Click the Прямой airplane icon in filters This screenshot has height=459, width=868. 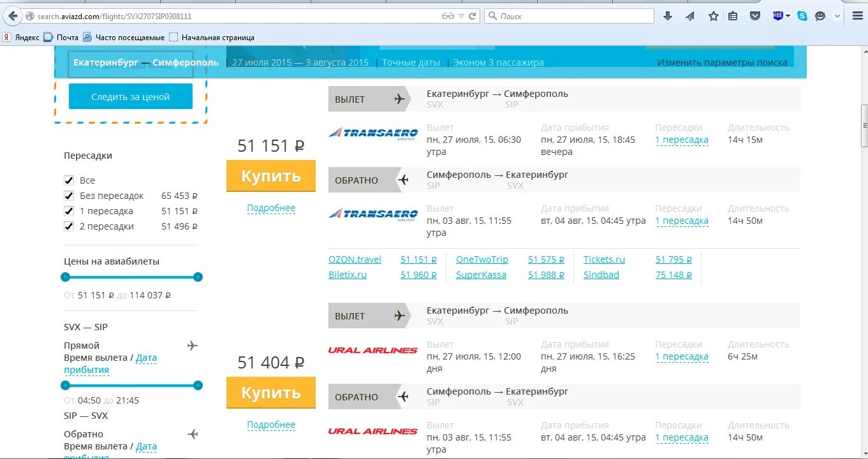[x=193, y=346]
